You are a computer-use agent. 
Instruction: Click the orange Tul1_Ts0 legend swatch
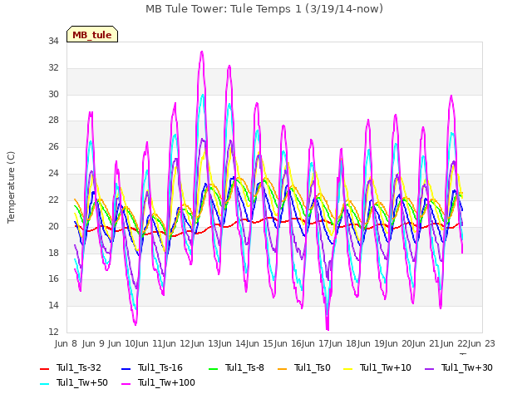(282, 368)
